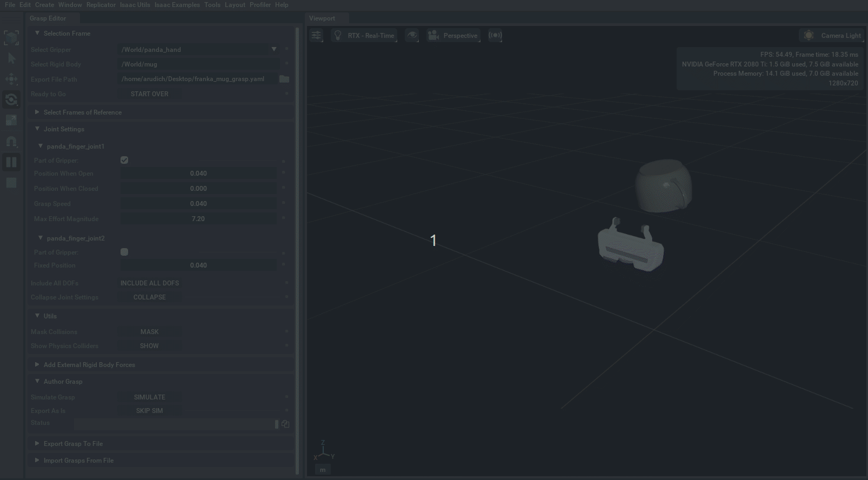Adjust the Max Effort Magnitude value slider
The width and height of the screenshot is (868, 480).
coord(198,219)
